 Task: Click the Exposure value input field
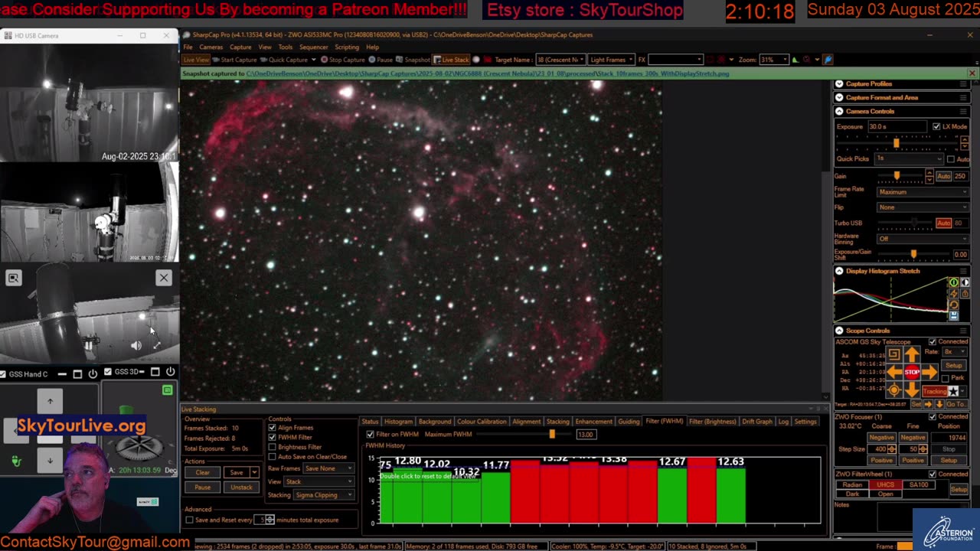(x=898, y=127)
